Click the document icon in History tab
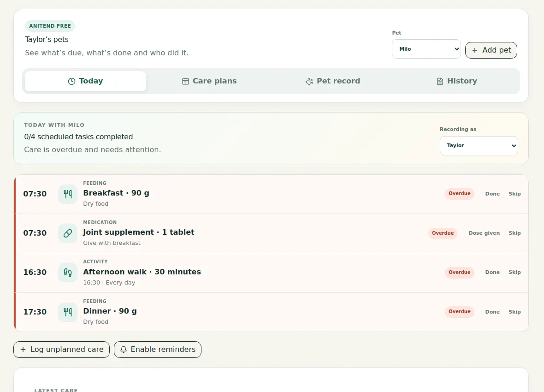 pyautogui.click(x=440, y=81)
